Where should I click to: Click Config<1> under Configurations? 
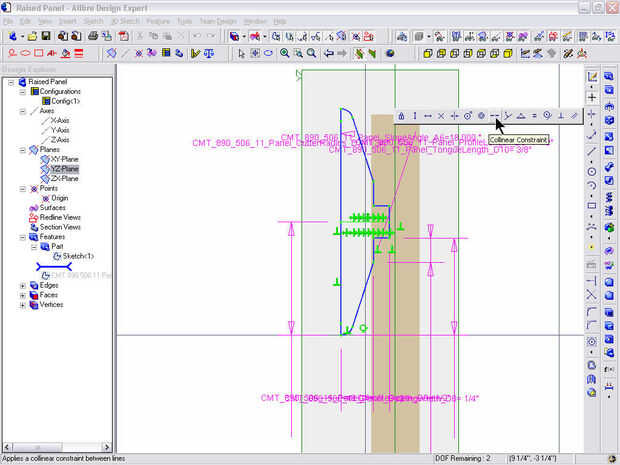pos(66,101)
